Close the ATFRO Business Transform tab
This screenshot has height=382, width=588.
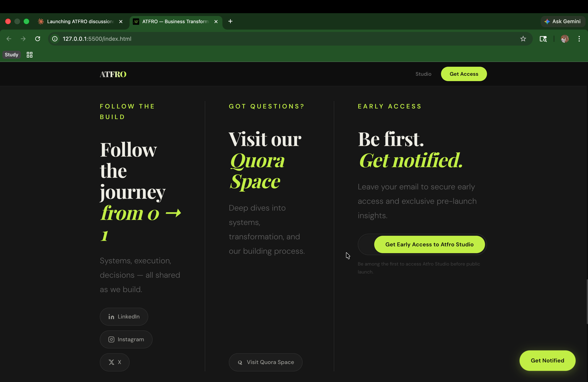point(216,21)
